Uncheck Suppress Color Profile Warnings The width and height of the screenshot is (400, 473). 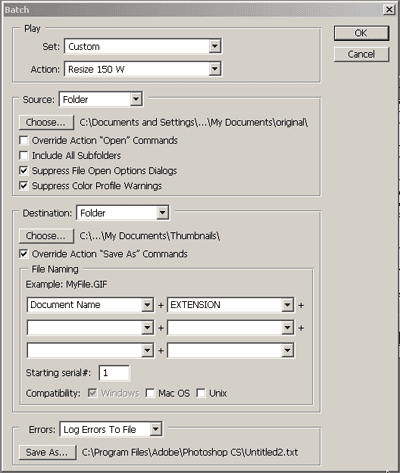click(24, 186)
